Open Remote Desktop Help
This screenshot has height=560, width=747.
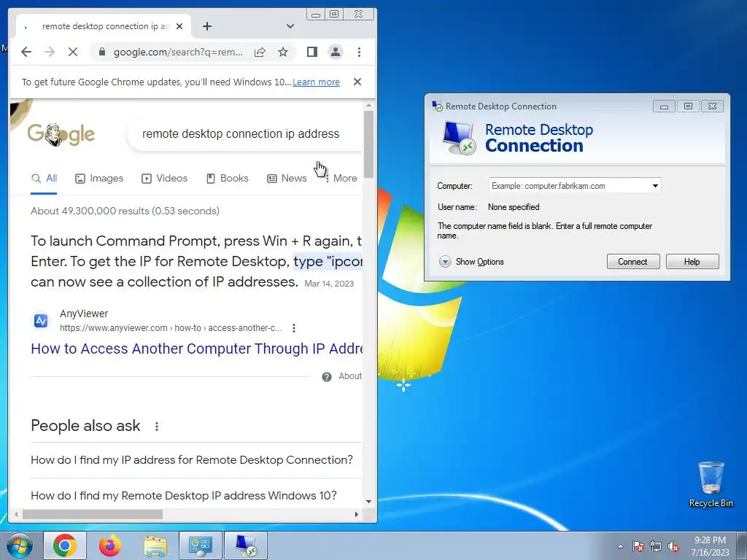click(692, 262)
